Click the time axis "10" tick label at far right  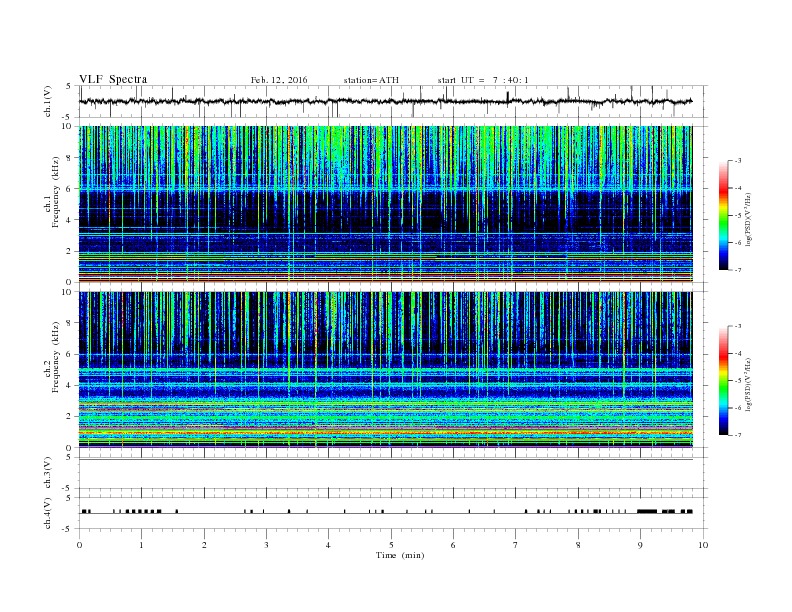click(703, 545)
